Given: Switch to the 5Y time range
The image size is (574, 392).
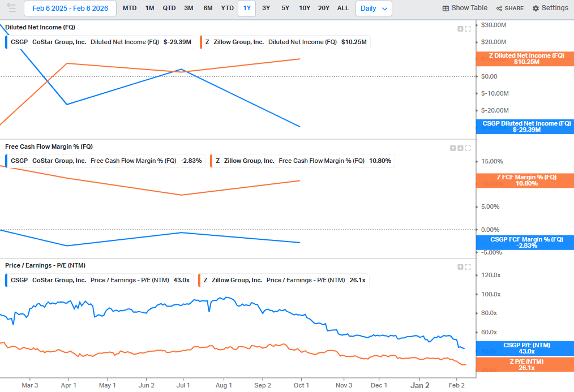Looking at the screenshot, I should click(285, 8).
